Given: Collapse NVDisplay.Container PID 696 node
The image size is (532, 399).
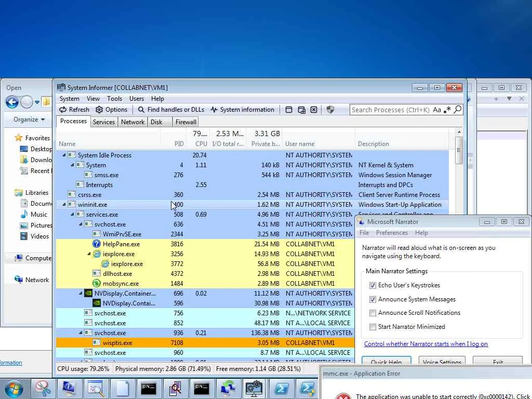Looking at the screenshot, I should coord(81,293).
